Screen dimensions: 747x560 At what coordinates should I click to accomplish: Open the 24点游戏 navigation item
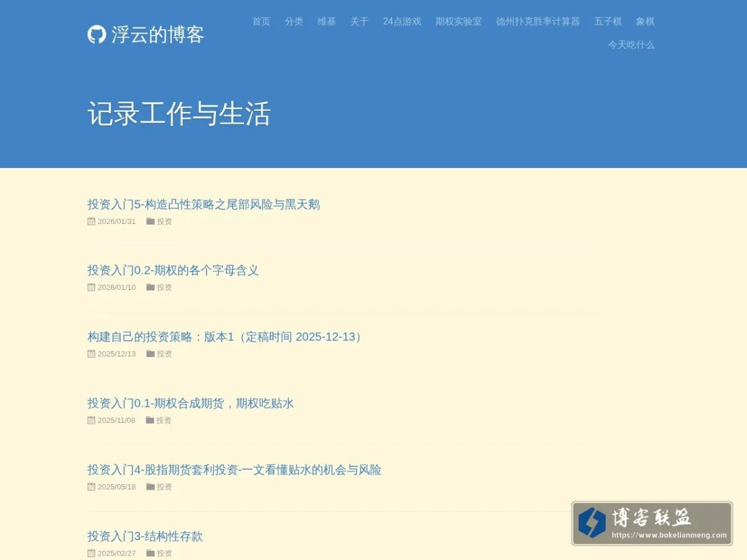tap(402, 21)
